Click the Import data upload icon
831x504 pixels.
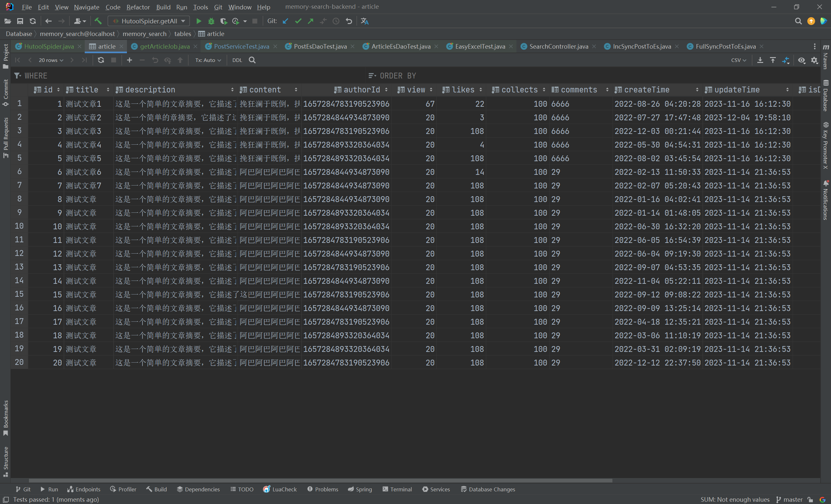(773, 60)
